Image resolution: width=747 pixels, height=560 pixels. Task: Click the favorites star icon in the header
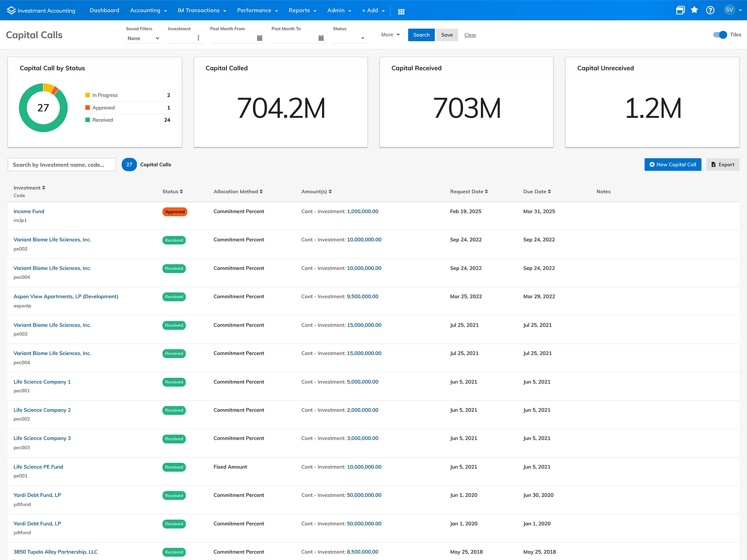[694, 10]
